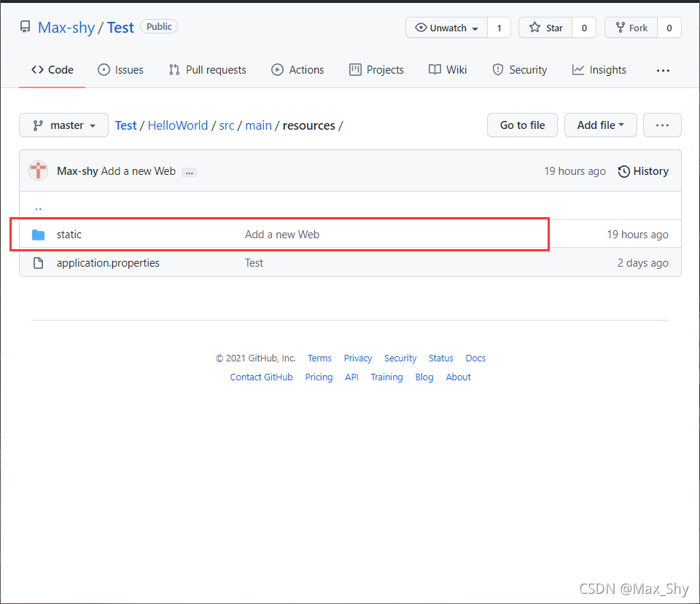Open the Security tab
700x604 pixels.
coord(520,70)
